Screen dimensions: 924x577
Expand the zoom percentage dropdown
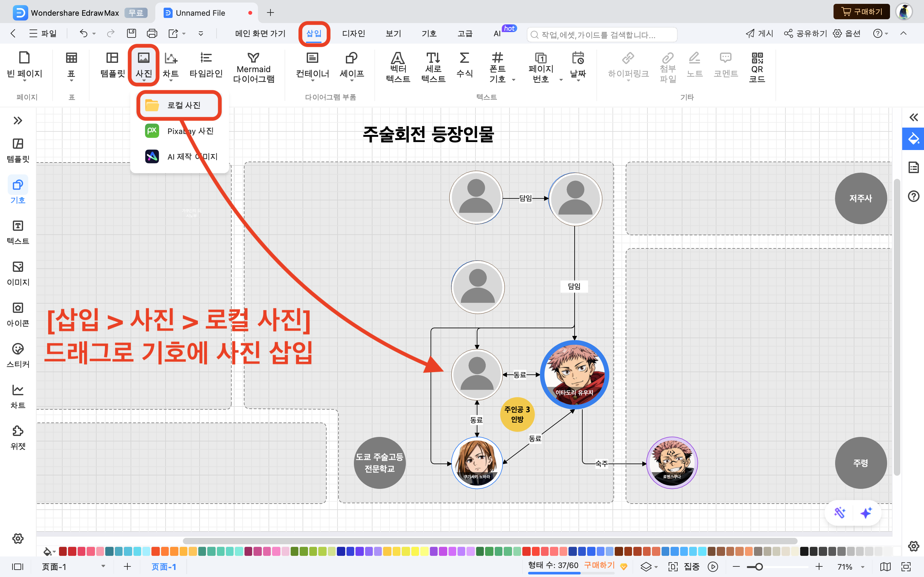pyautogui.click(x=862, y=567)
